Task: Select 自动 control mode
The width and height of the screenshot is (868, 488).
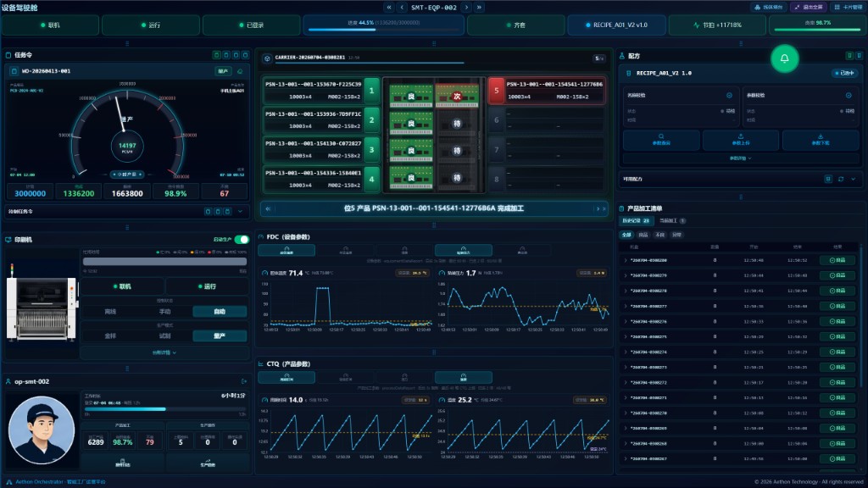Action: click(x=220, y=312)
